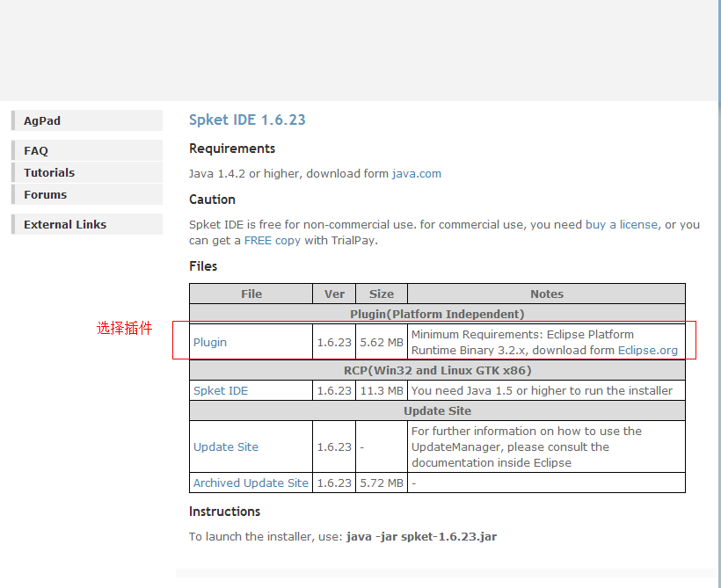Click the Requirements heading
The height and width of the screenshot is (588, 721).
[232, 149]
